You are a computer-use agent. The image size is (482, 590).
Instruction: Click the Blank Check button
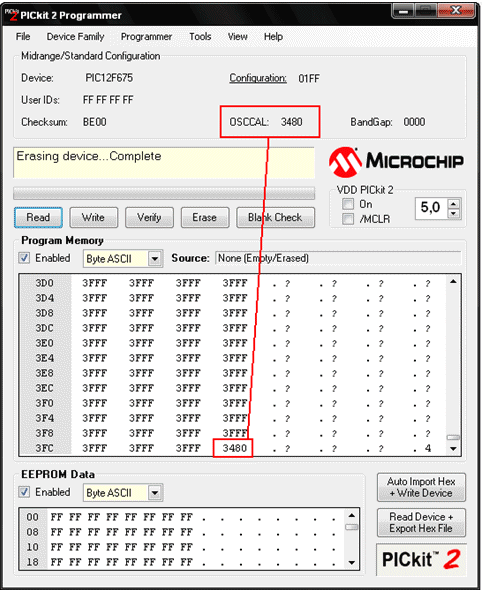[x=275, y=217]
